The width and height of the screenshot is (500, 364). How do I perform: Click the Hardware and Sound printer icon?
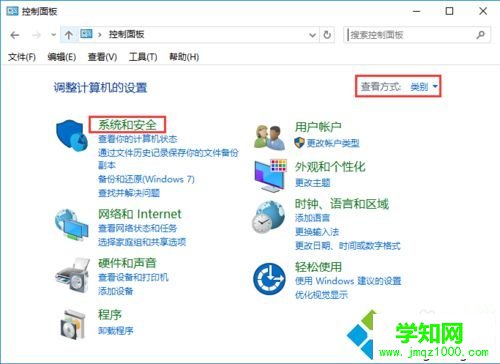pos(72,275)
